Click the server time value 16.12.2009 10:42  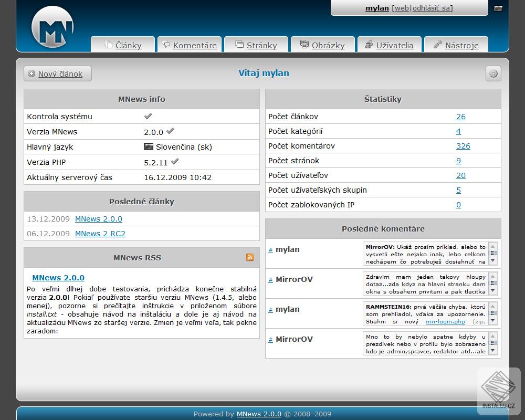(x=178, y=177)
